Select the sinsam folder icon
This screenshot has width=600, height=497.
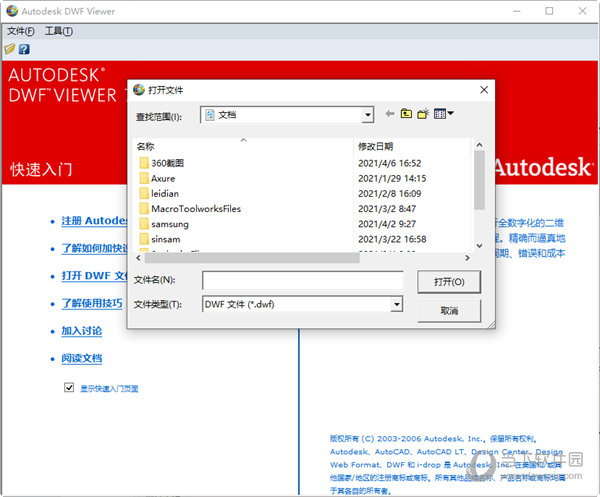[x=144, y=239]
